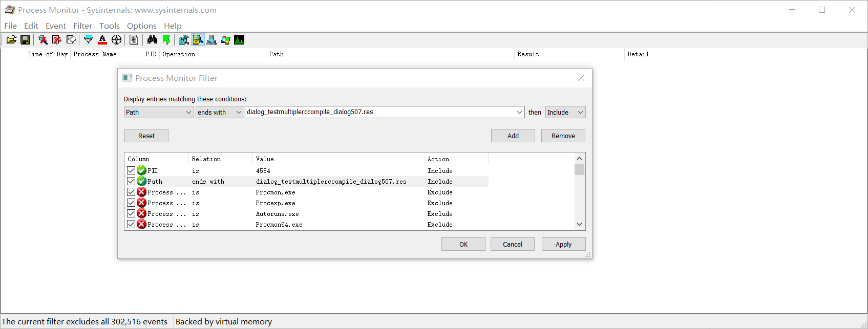Click the Process Monitor Filter dialog title icon
Image resolution: width=868 pixels, height=329 pixels.
click(x=128, y=78)
